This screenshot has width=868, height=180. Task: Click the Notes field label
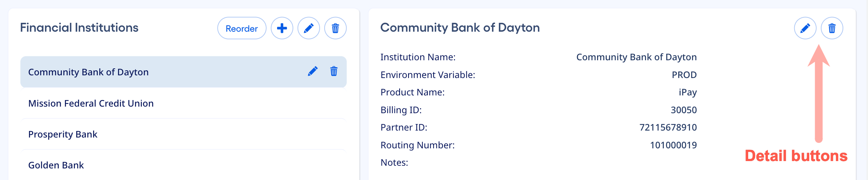394,163
